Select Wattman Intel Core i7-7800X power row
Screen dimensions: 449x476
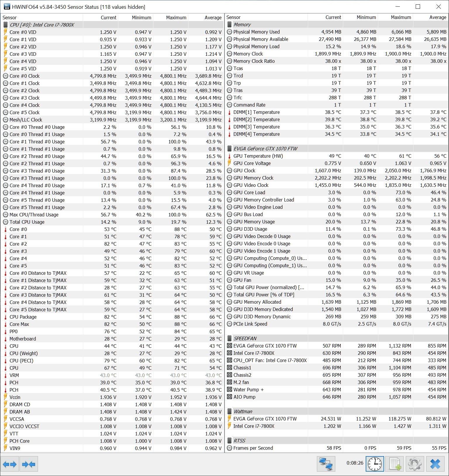[x=336, y=426]
